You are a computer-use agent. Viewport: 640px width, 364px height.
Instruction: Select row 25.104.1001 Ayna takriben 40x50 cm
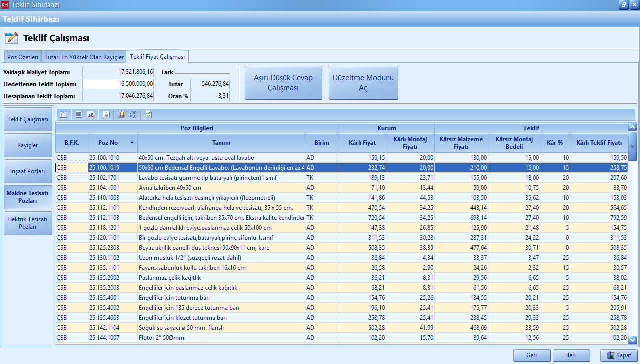click(170, 188)
